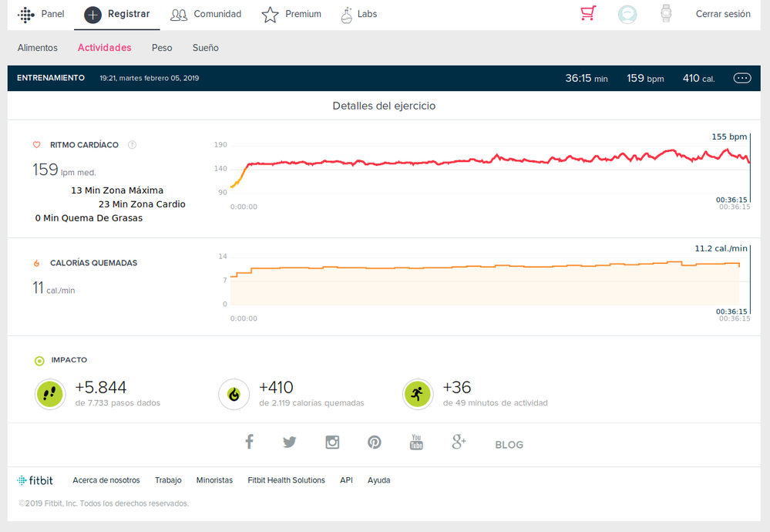Select the Sueño sub-tab
770x532 pixels.
[206, 48]
